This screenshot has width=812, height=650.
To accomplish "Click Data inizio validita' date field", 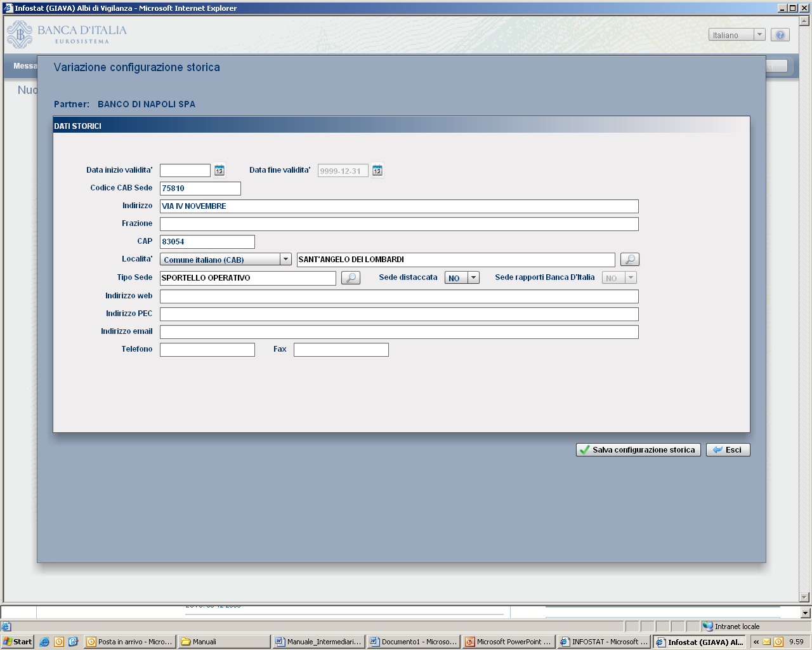I will (x=185, y=171).
